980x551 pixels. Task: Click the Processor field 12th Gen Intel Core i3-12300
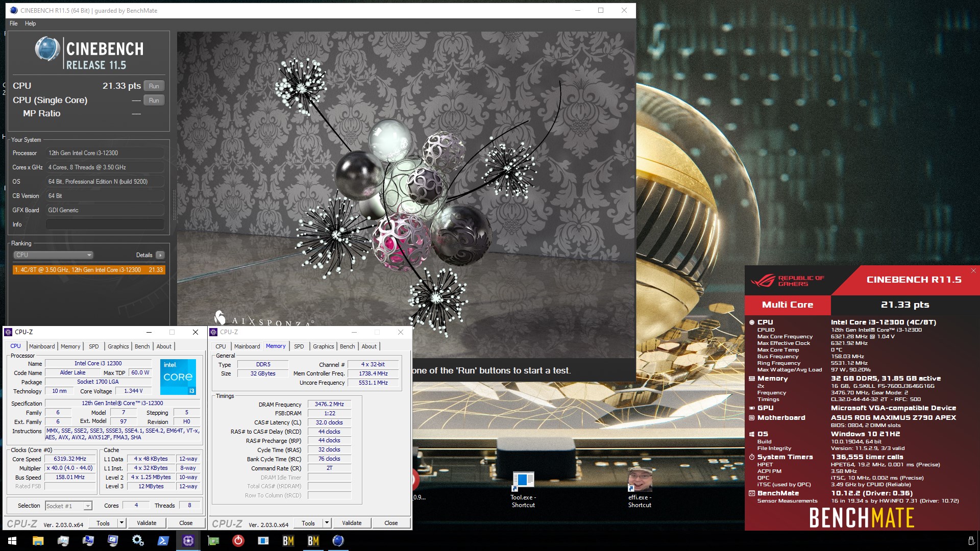click(x=105, y=153)
